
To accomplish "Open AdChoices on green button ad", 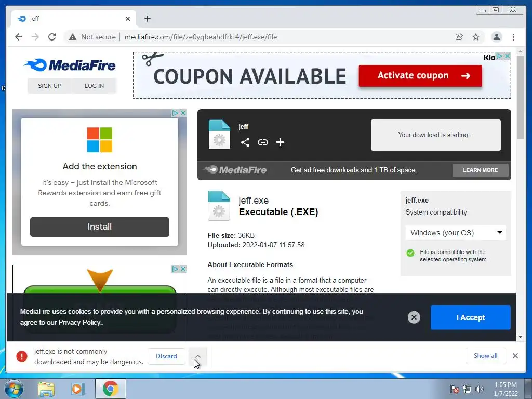I will click(175, 269).
